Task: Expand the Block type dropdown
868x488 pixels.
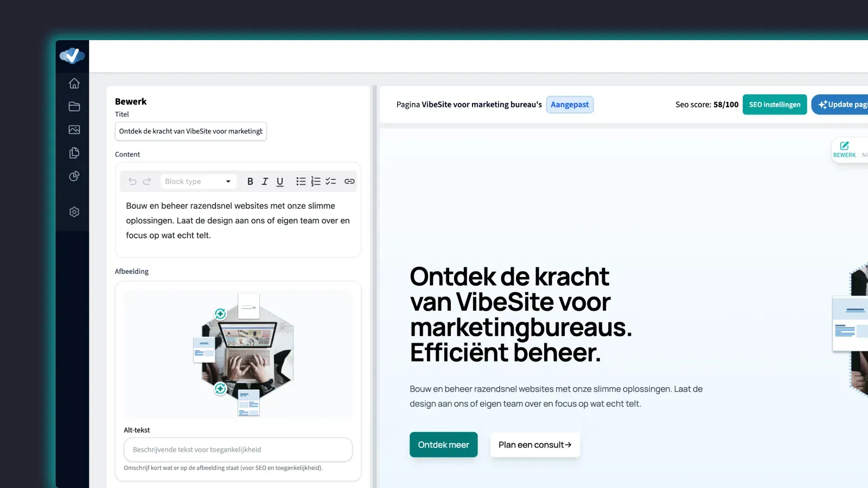Action: (x=199, y=182)
